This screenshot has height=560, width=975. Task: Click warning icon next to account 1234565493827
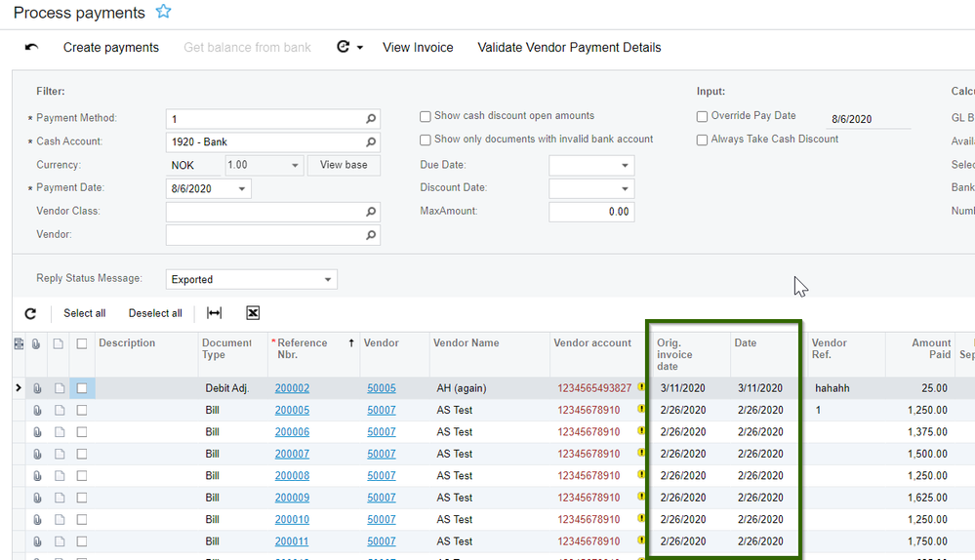click(641, 387)
